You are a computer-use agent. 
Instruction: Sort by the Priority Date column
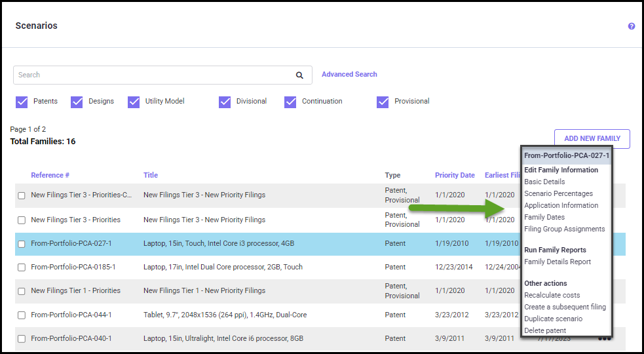455,175
